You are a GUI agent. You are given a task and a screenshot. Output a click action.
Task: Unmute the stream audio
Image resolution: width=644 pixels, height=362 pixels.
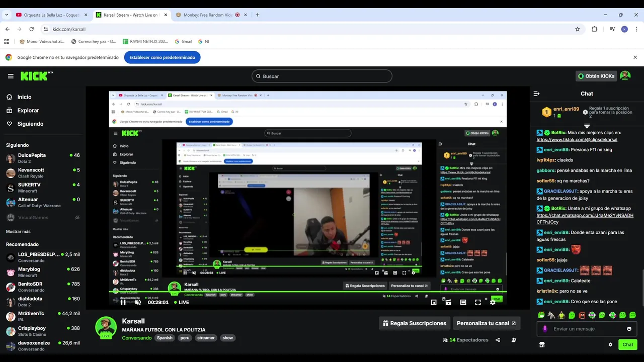[x=137, y=302]
